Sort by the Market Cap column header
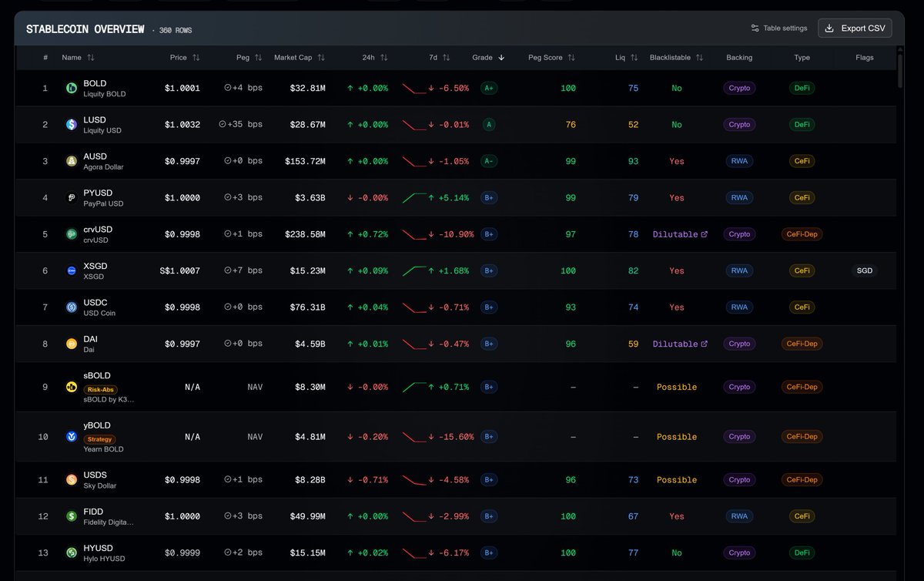Screen dimensions: 924x581 point(300,58)
